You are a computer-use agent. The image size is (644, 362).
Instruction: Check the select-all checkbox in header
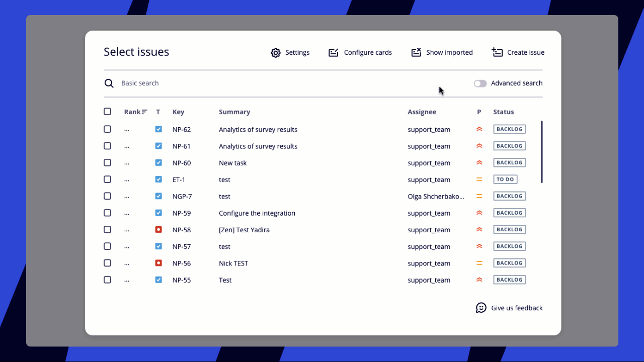point(107,111)
